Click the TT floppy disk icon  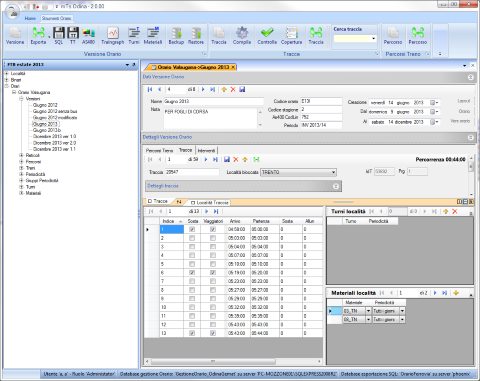point(73,36)
